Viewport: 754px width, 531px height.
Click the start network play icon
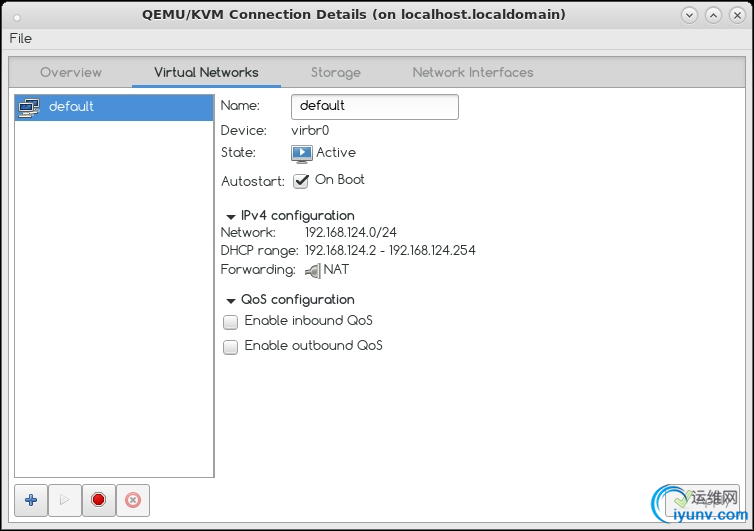coord(65,500)
